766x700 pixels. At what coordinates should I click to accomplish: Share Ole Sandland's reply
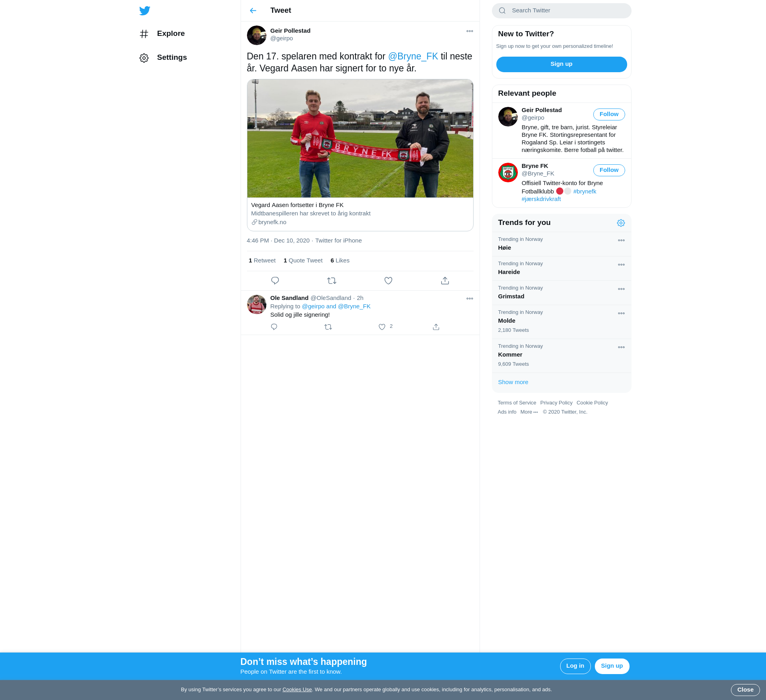coord(436,327)
